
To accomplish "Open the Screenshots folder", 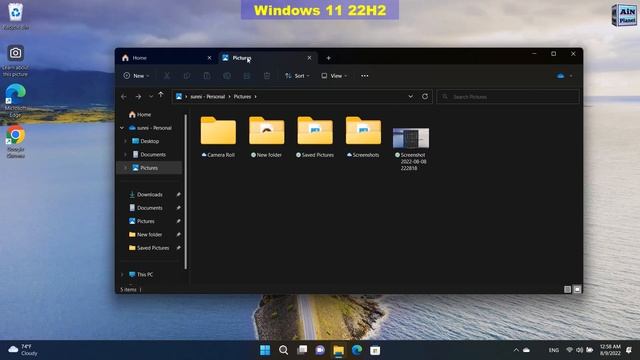I will pos(363,137).
